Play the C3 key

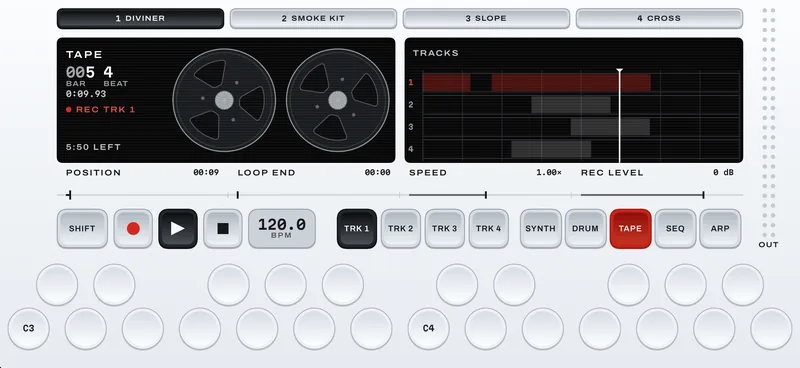(x=29, y=328)
